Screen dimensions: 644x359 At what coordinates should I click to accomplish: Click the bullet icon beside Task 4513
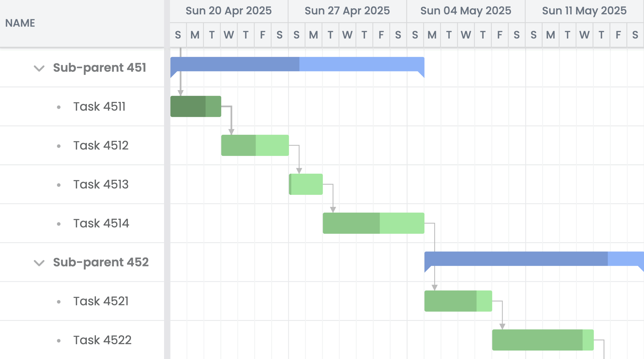point(59,184)
